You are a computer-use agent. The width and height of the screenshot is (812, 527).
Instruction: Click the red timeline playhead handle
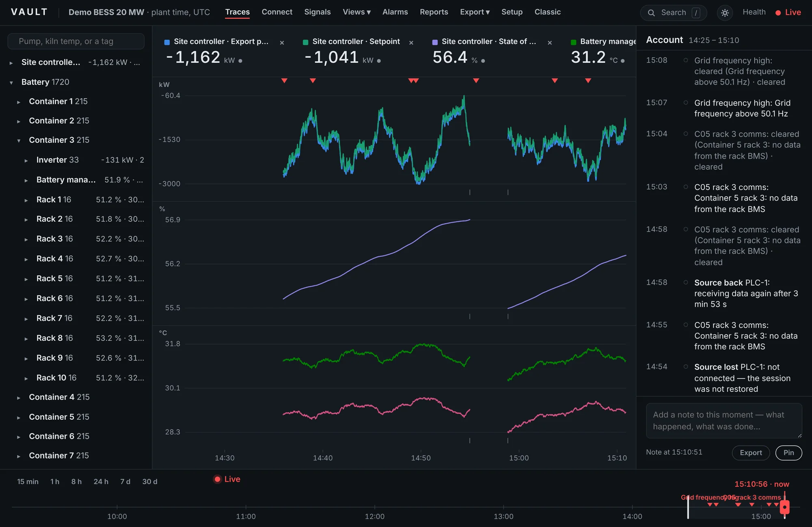point(785,507)
